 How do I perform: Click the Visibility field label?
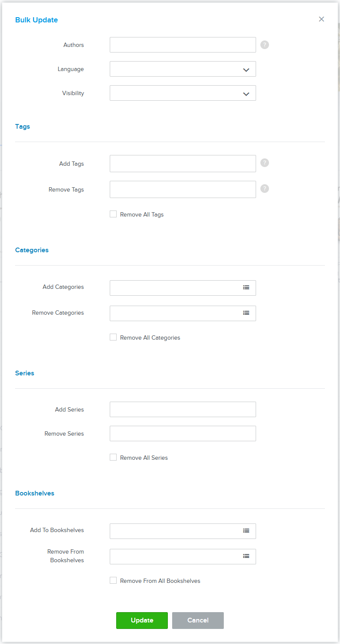(x=73, y=93)
